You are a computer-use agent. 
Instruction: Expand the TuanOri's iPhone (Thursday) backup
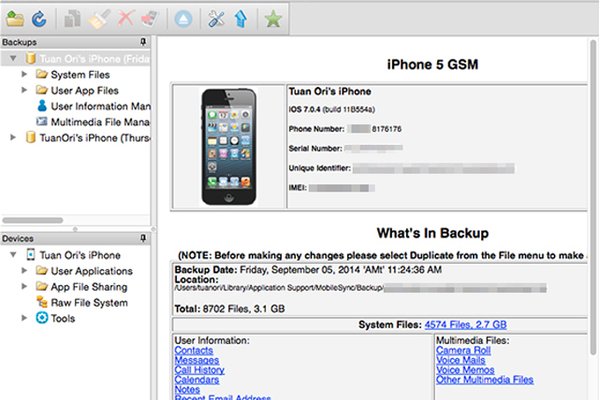coord(13,137)
